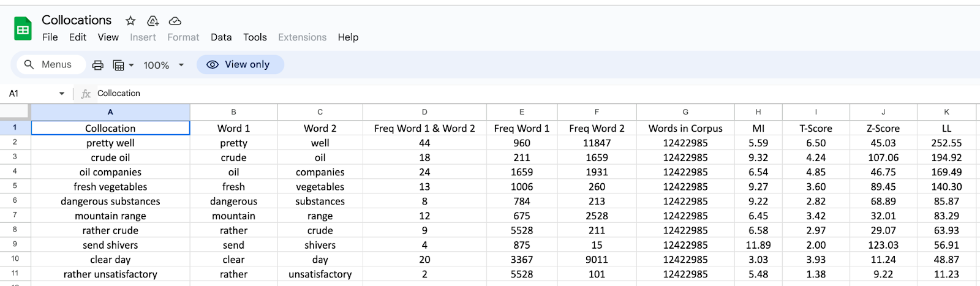Screen dimensions: 980x286
Task: Click the Google Sheets home logo
Action: point(23,29)
